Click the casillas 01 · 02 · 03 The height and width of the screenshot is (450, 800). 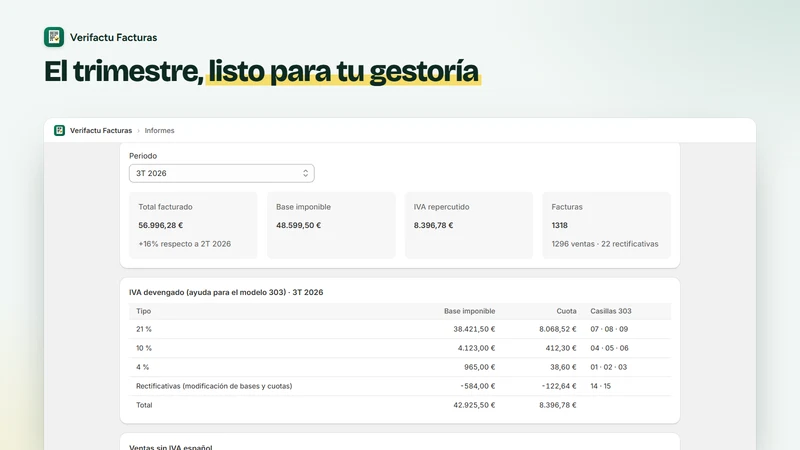click(x=609, y=367)
